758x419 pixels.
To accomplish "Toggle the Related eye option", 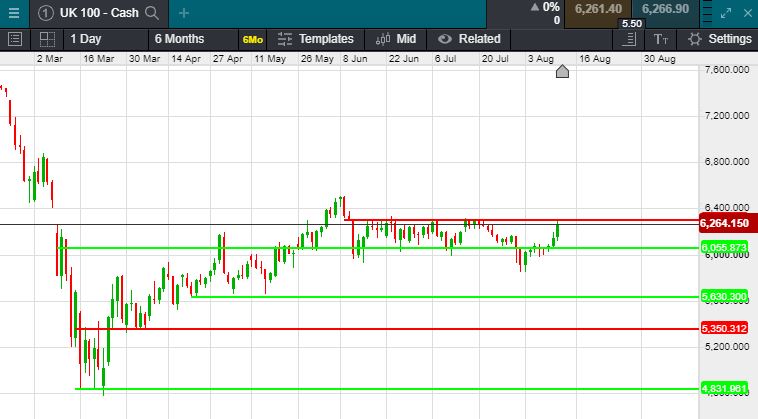I will click(469, 39).
